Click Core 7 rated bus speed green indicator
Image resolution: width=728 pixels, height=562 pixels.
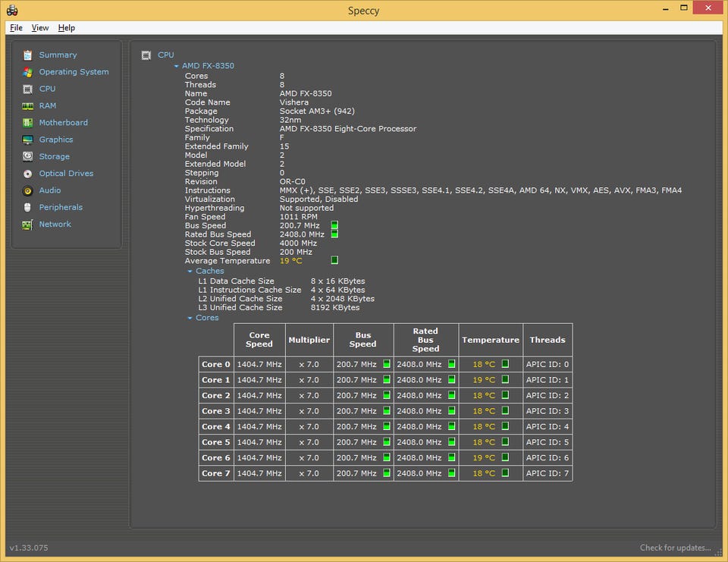pos(452,473)
